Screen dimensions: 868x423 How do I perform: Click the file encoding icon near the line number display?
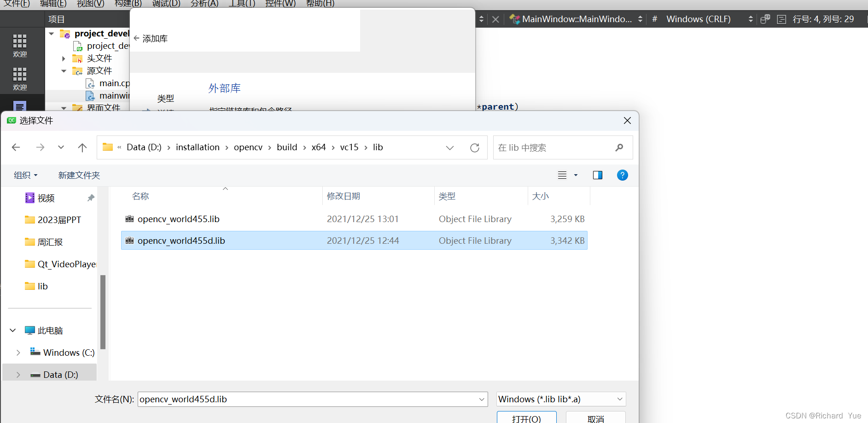click(765, 19)
